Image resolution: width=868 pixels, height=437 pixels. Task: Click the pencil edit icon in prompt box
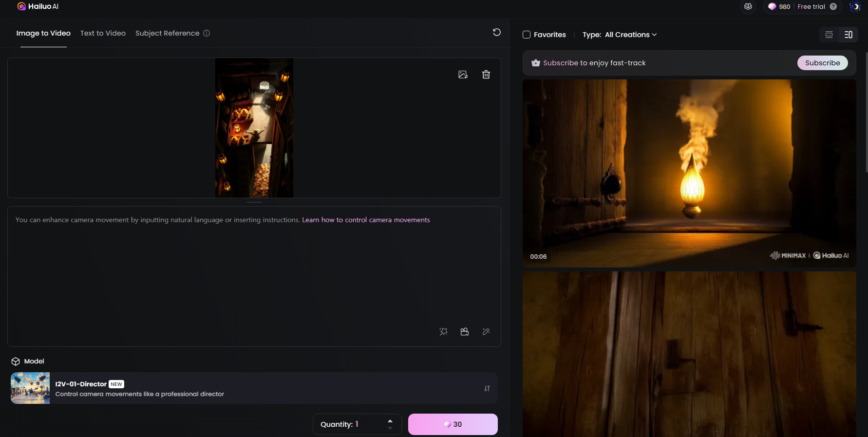coord(486,332)
